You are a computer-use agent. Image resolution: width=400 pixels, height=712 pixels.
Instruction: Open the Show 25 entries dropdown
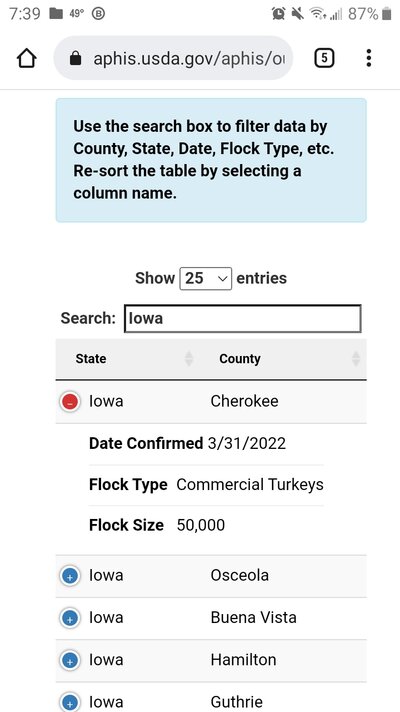(x=206, y=278)
